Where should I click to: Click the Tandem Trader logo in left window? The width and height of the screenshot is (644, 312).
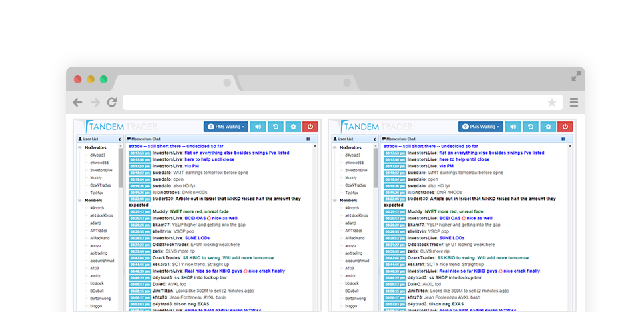[x=120, y=127]
